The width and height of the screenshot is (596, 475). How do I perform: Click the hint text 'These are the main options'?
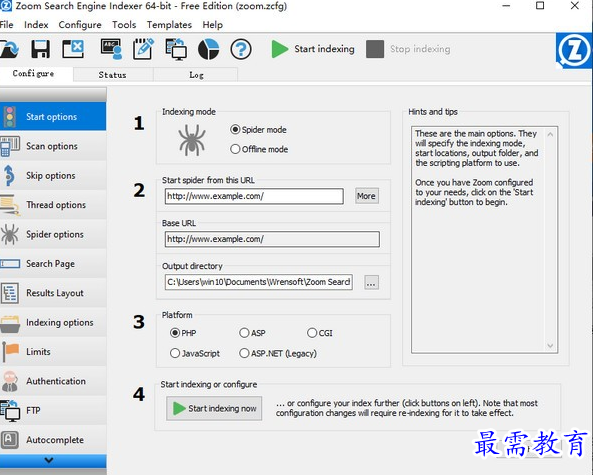click(x=464, y=134)
